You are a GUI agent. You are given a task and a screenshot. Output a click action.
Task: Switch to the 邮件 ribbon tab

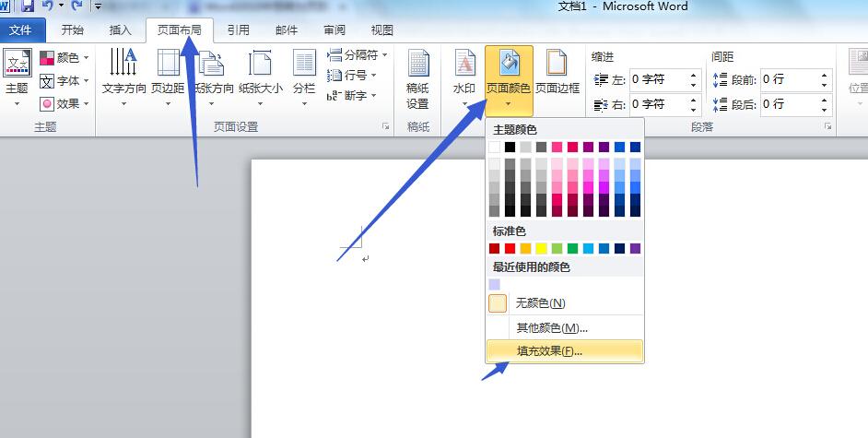[287, 30]
